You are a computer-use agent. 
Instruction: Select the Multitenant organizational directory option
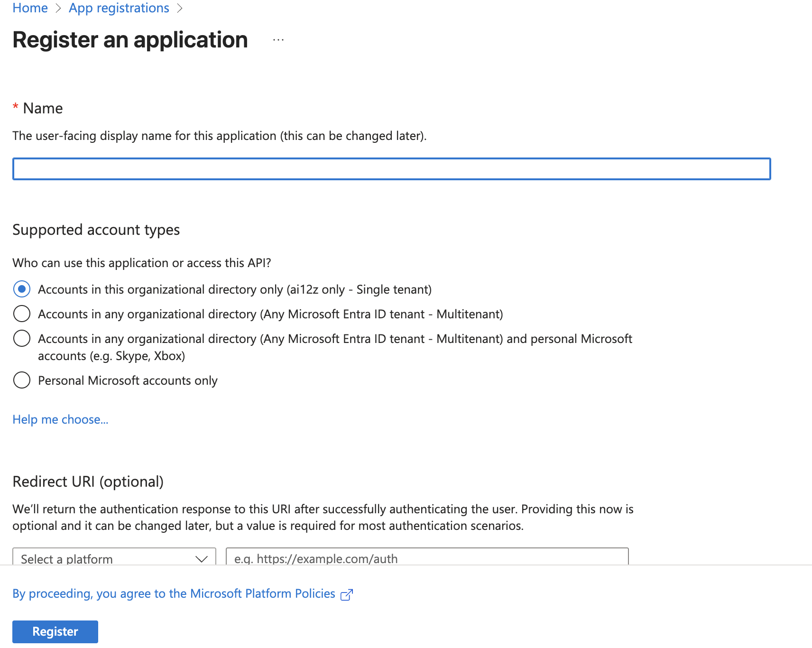pos(21,314)
